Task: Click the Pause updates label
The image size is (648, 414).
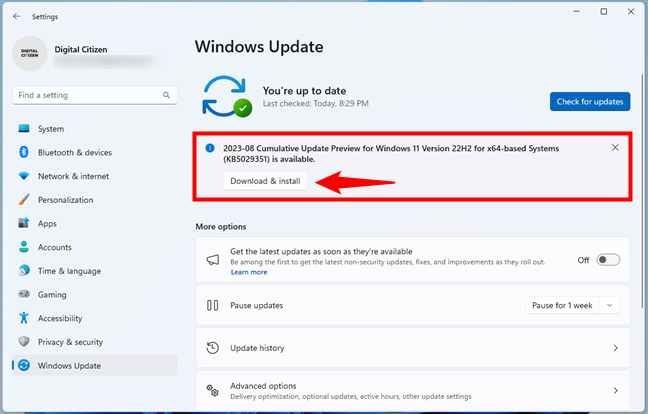Action: click(x=256, y=305)
